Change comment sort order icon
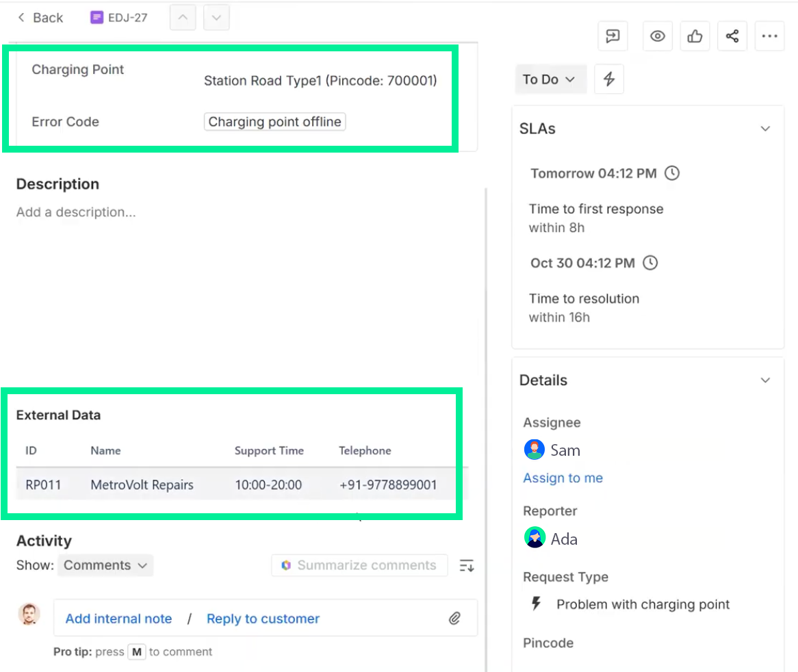 466,565
